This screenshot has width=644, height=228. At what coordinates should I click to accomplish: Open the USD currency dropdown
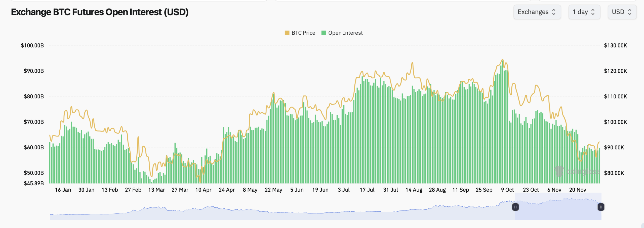point(622,12)
